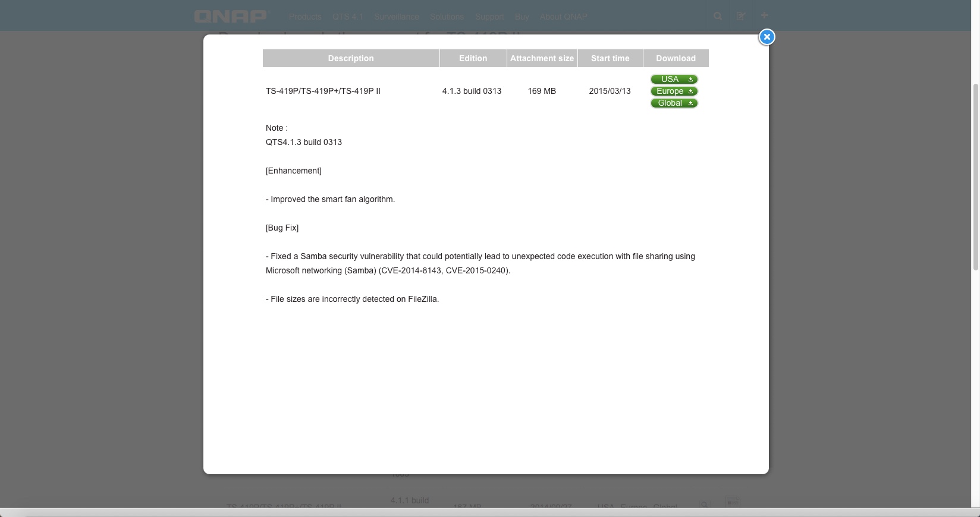Open the search icon in the top bar
This screenshot has width=980, height=517.
tap(718, 16)
